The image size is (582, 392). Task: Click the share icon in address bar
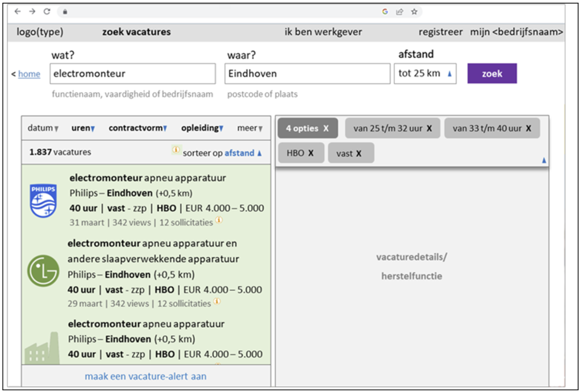400,11
